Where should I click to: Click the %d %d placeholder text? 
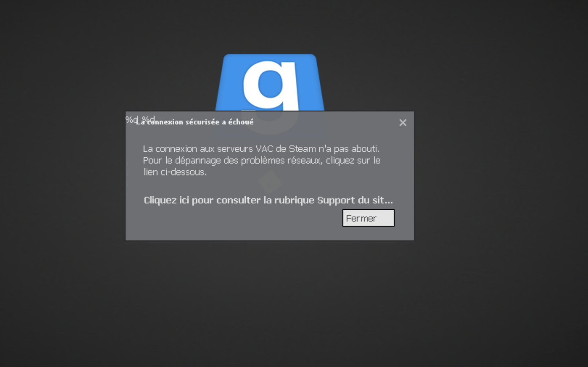pyautogui.click(x=140, y=119)
